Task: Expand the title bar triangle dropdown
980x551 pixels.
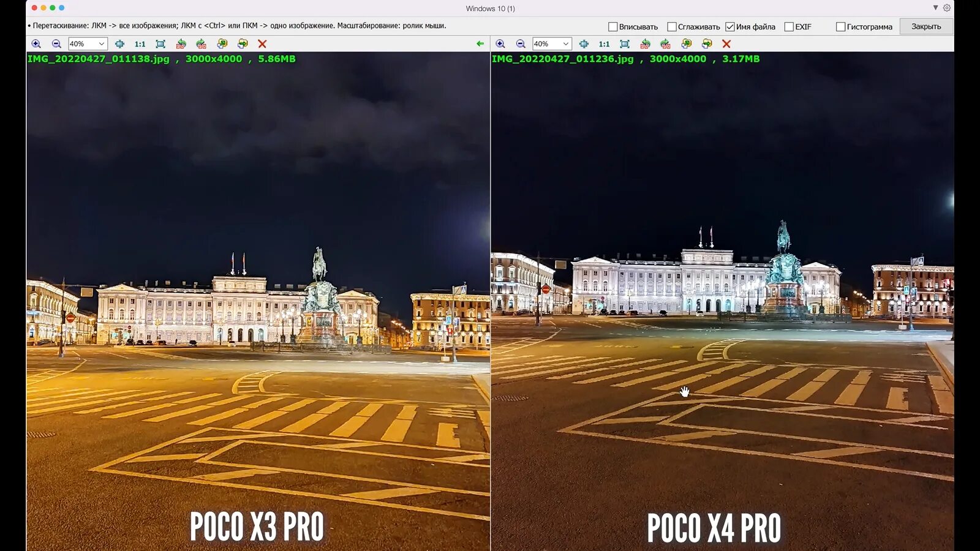Action: click(x=935, y=8)
